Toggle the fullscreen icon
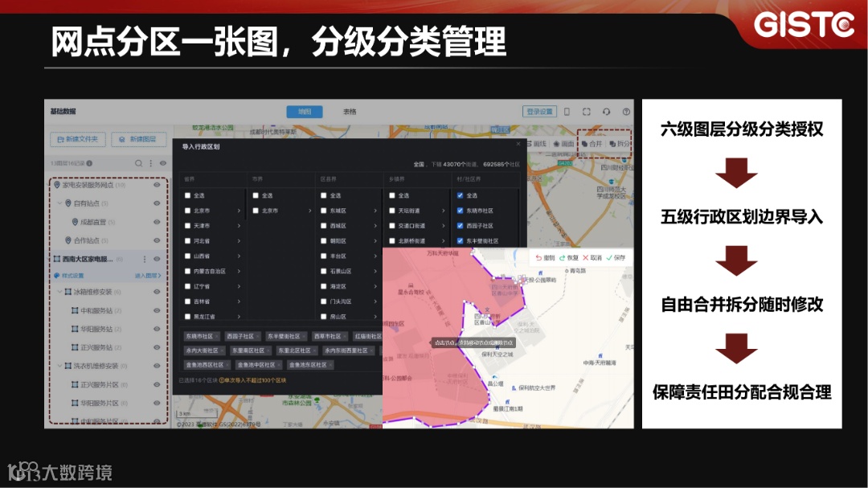This screenshot has width=868, height=488. 587,111
